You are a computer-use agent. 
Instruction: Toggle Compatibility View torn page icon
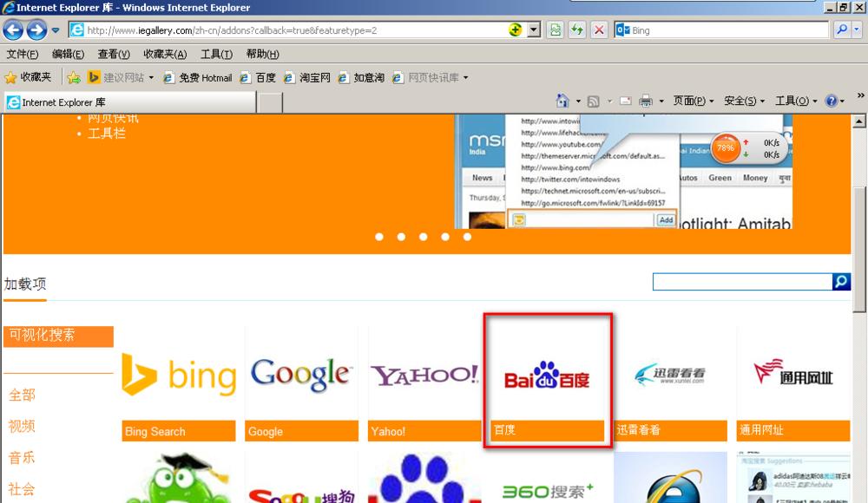pyautogui.click(x=556, y=29)
